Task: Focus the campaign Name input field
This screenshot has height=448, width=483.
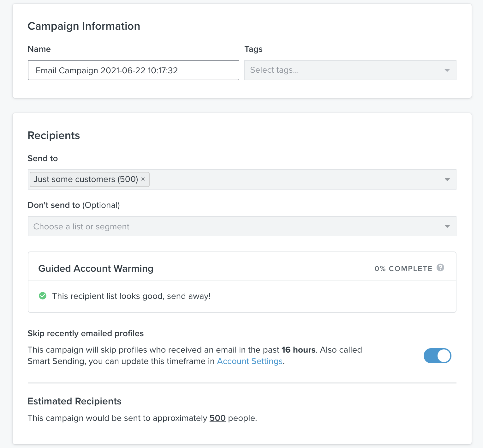Action: pyautogui.click(x=133, y=70)
